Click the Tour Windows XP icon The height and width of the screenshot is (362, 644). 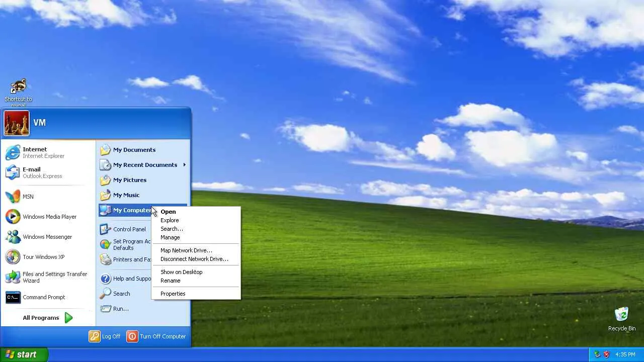coord(13,257)
